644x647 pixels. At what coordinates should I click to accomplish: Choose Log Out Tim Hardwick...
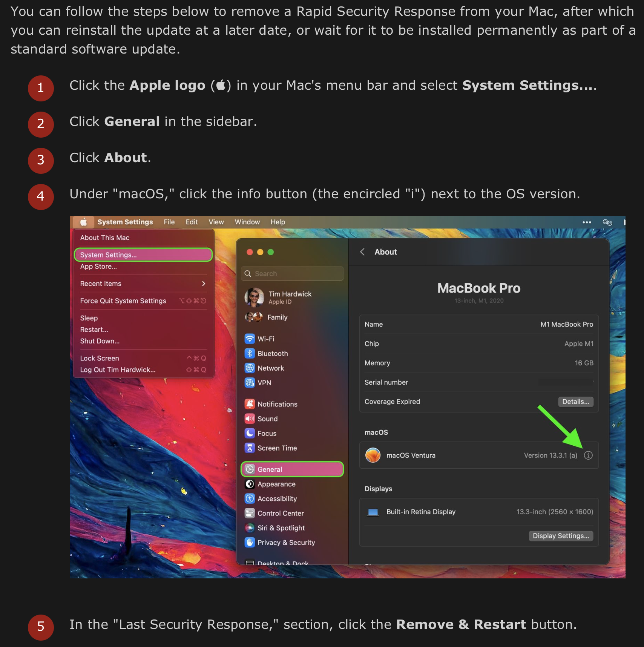(143, 370)
